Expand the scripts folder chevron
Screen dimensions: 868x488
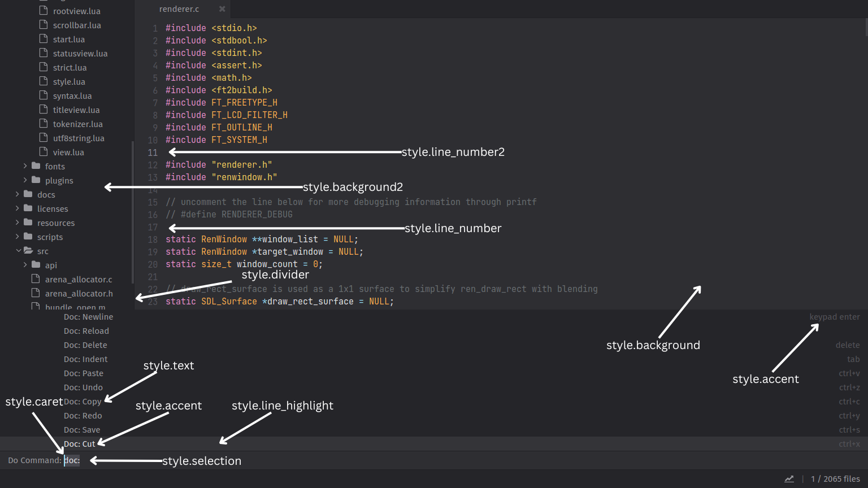tap(17, 236)
